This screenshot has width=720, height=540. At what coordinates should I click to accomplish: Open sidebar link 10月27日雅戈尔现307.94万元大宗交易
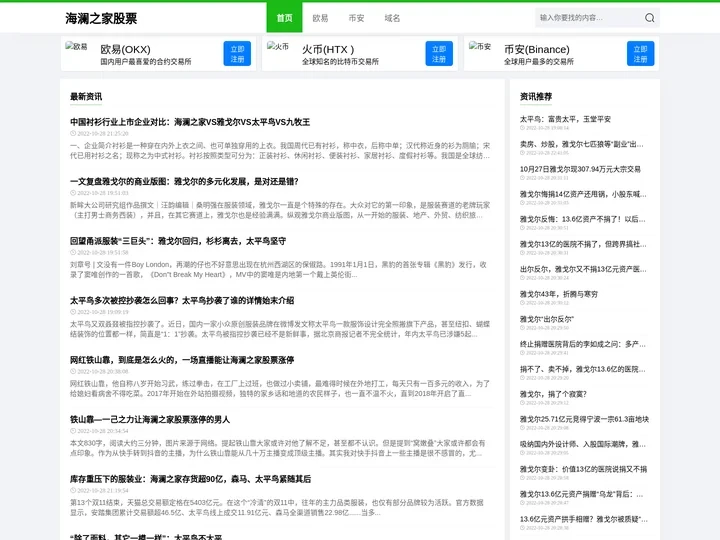(580, 169)
